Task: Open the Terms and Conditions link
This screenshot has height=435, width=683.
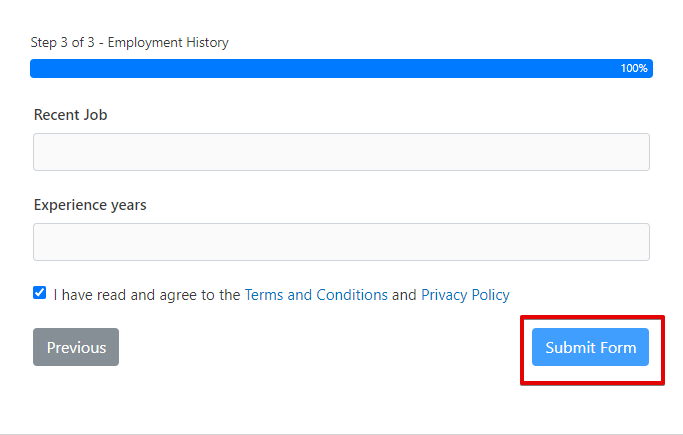Action: pyautogui.click(x=316, y=295)
